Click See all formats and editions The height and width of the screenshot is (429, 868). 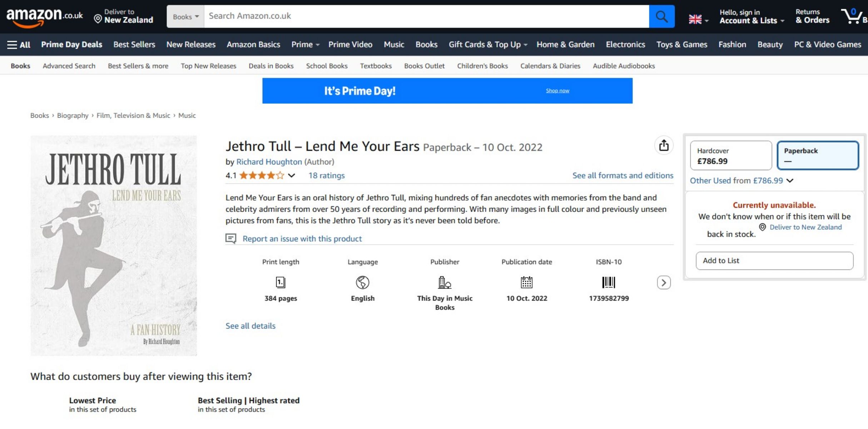pyautogui.click(x=623, y=176)
